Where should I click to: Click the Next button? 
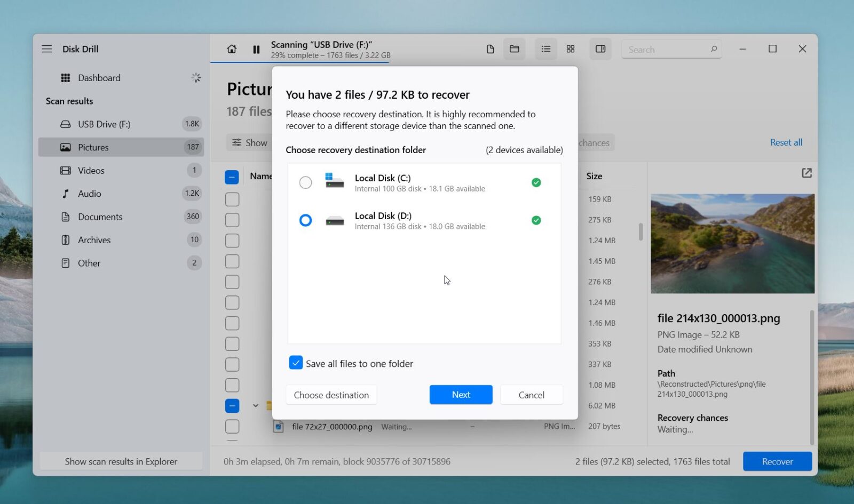(x=461, y=395)
